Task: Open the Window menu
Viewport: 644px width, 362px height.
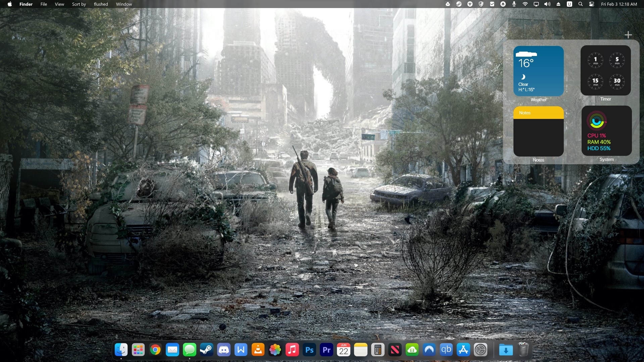Action: (124, 4)
